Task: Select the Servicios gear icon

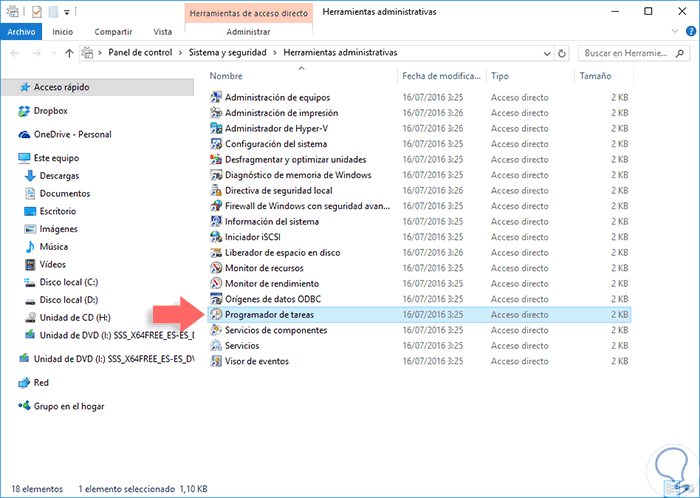Action: pyautogui.click(x=216, y=346)
